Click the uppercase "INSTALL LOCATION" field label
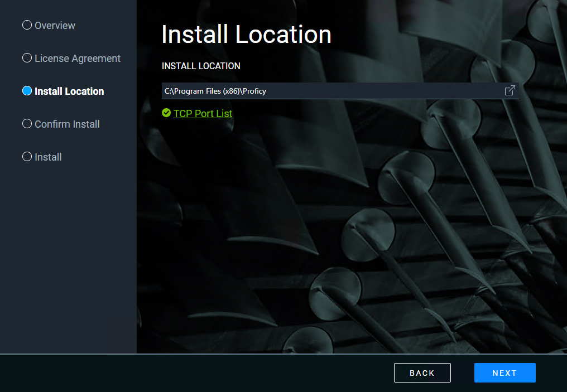The image size is (567, 392). tap(201, 66)
